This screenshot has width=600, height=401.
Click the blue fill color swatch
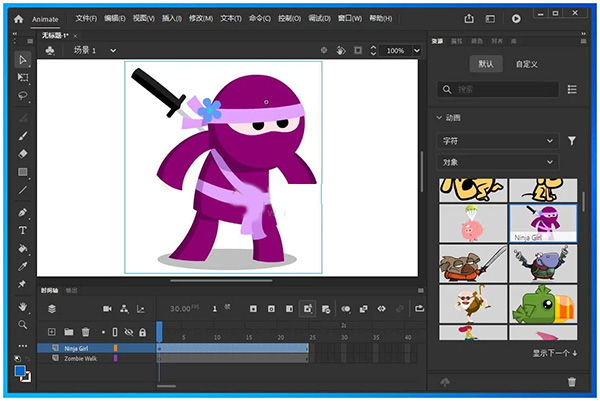coord(21,371)
